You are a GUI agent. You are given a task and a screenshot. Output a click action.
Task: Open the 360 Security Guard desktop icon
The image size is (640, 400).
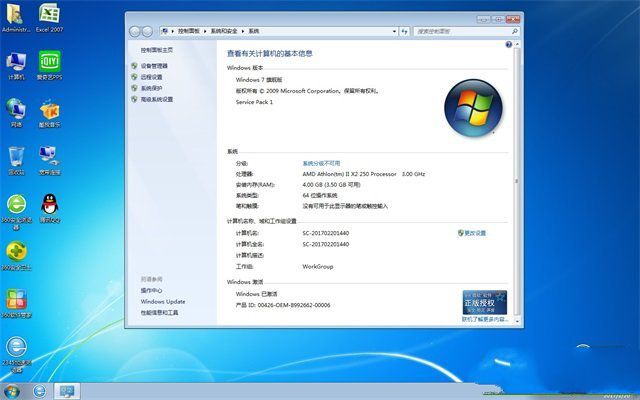pyautogui.click(x=16, y=205)
